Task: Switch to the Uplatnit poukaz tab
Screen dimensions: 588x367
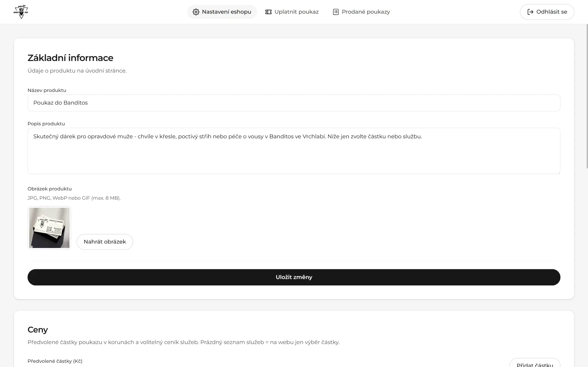Action: tap(296, 12)
